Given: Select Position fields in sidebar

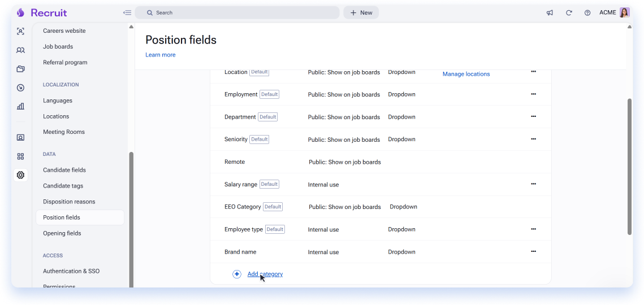Looking at the screenshot, I should coord(80,217).
